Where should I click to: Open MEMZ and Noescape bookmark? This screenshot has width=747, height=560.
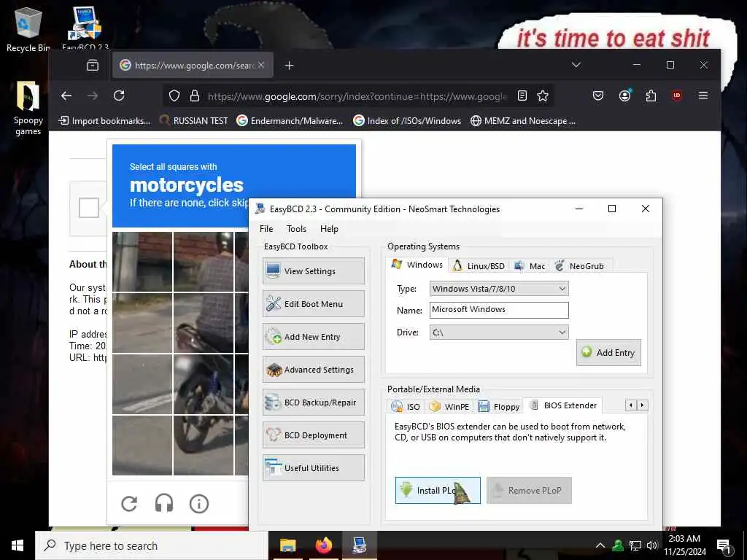[523, 121]
